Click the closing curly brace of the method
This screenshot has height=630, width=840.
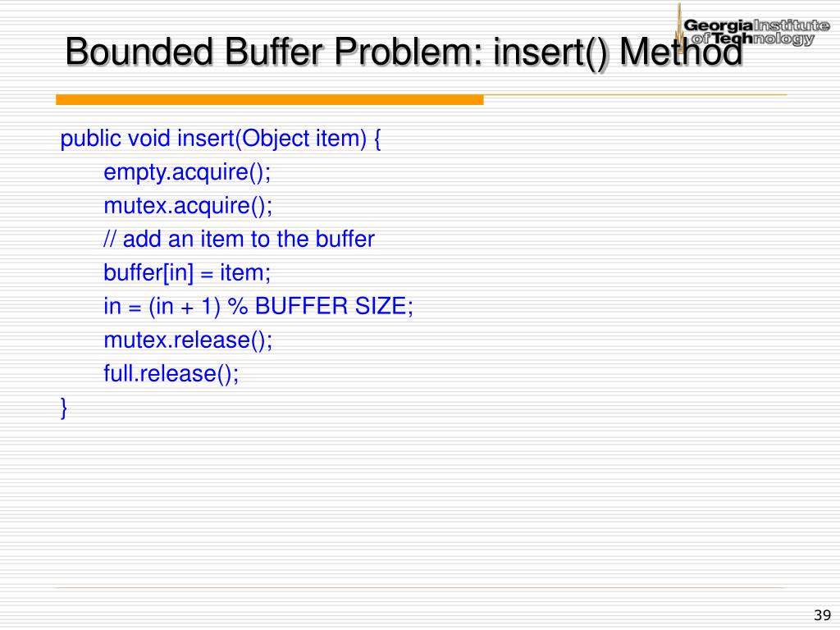tap(64, 408)
